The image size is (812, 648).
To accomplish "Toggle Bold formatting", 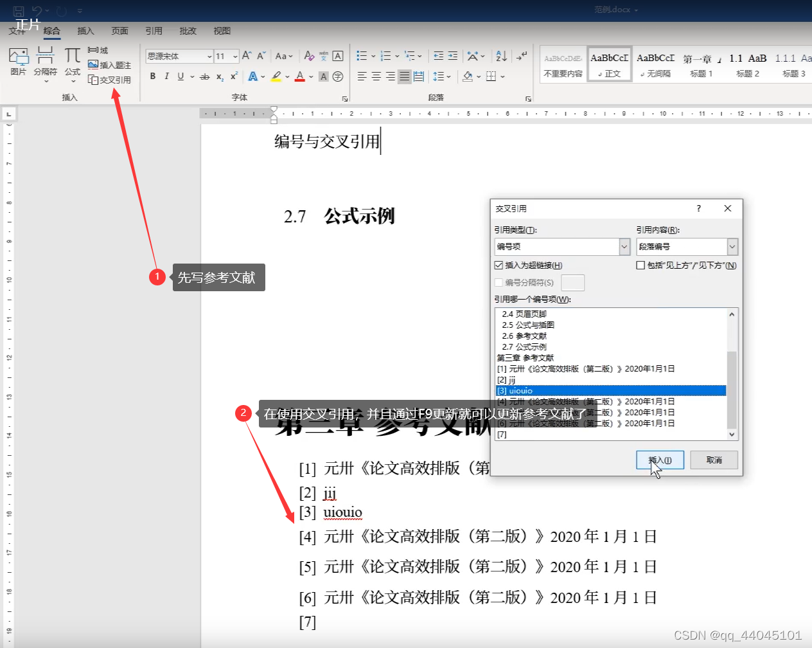I will pos(153,76).
